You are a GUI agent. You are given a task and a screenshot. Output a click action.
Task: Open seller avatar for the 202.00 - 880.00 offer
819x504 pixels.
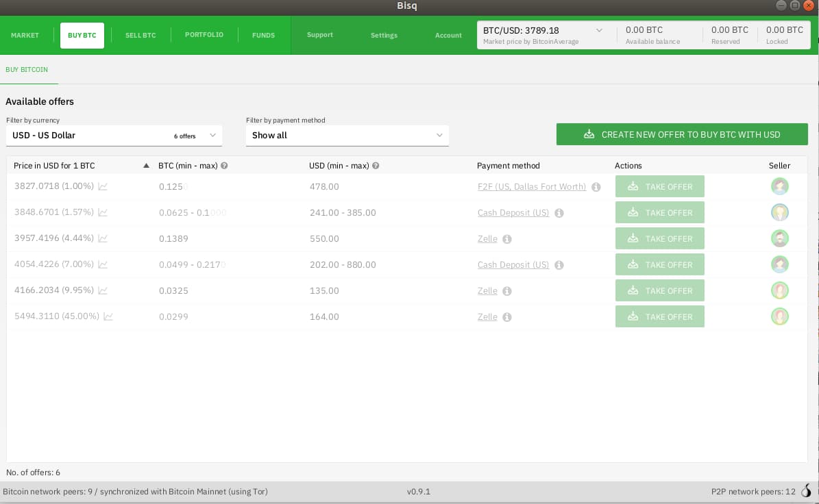pos(779,264)
